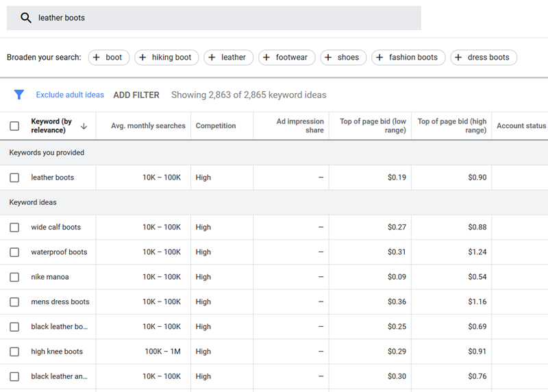548x392 pixels.
Task: Click the 'waterproof boots' keyword text
Action: coord(59,252)
